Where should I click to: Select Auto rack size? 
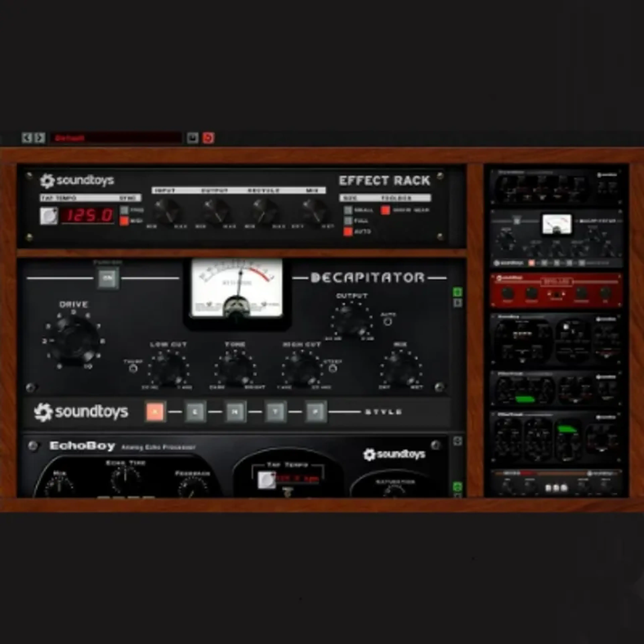[348, 231]
